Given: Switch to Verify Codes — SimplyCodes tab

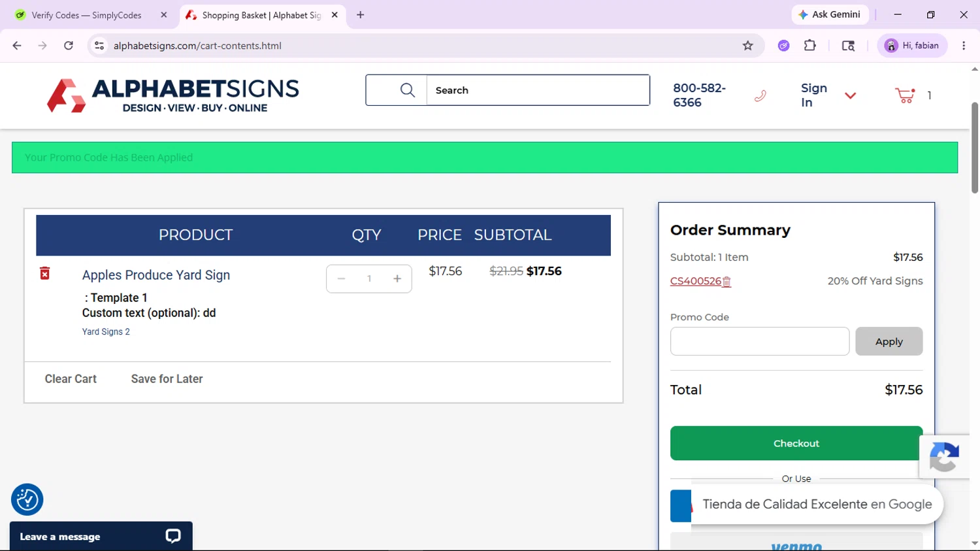Looking at the screenshot, I should 87,15.
